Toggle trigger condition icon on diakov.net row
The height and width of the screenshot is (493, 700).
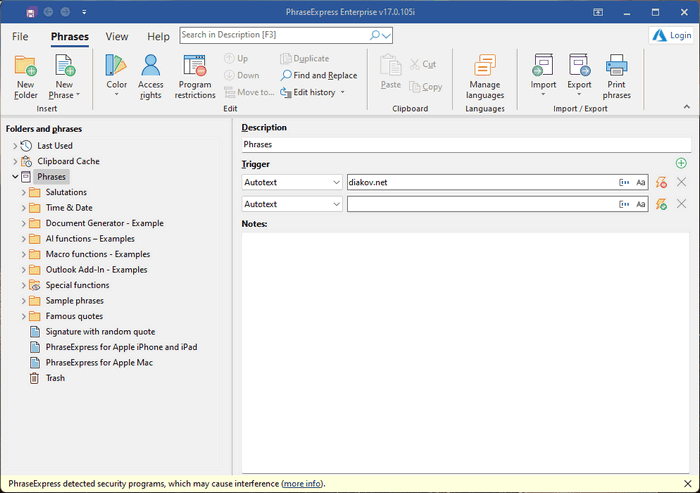click(660, 182)
